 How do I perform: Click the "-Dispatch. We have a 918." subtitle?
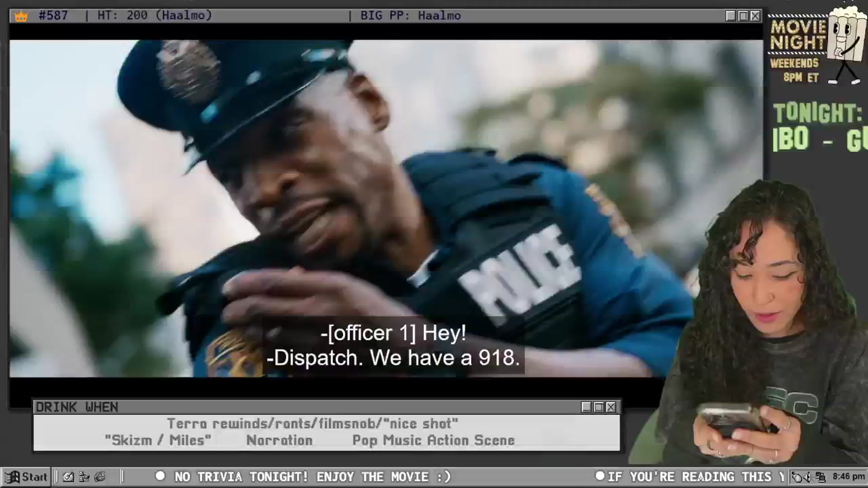pyautogui.click(x=393, y=358)
